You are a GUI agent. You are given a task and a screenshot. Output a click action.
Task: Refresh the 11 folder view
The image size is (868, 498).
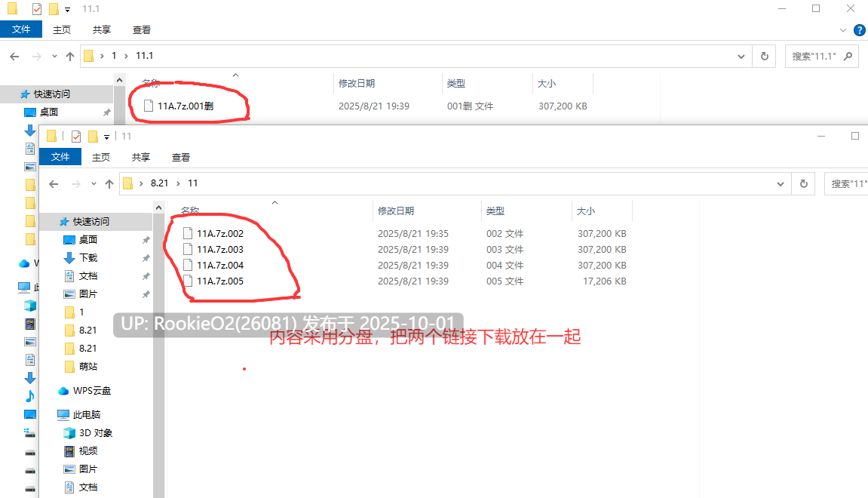804,183
